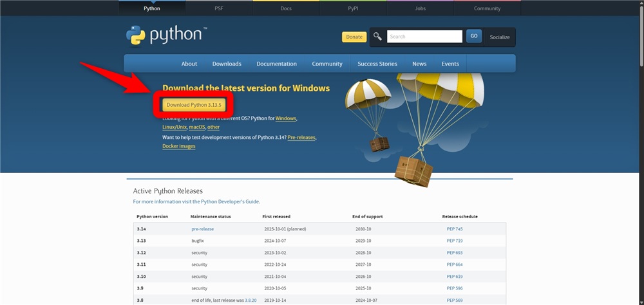Open PEP 569 release schedule link
644x305 pixels.
455,300
